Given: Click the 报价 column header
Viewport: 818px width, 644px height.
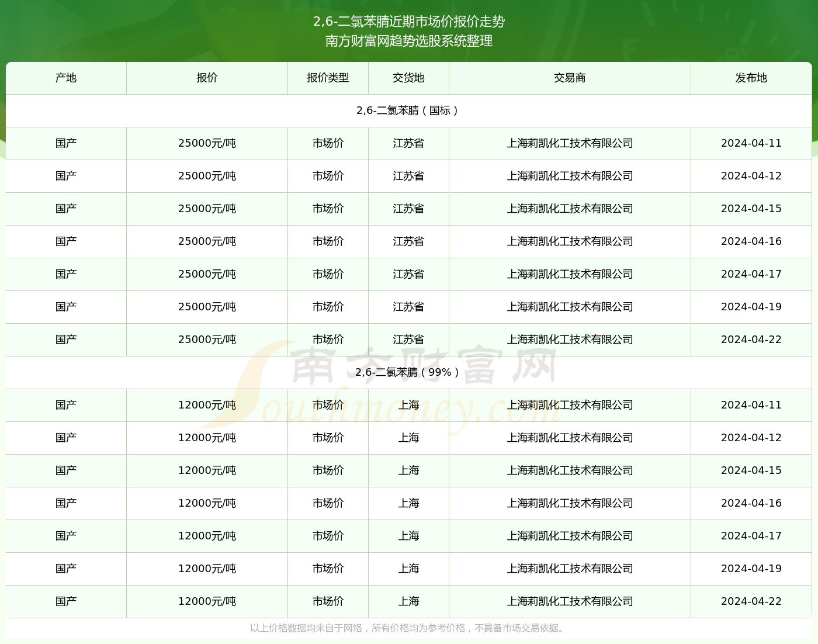Looking at the screenshot, I should [207, 78].
